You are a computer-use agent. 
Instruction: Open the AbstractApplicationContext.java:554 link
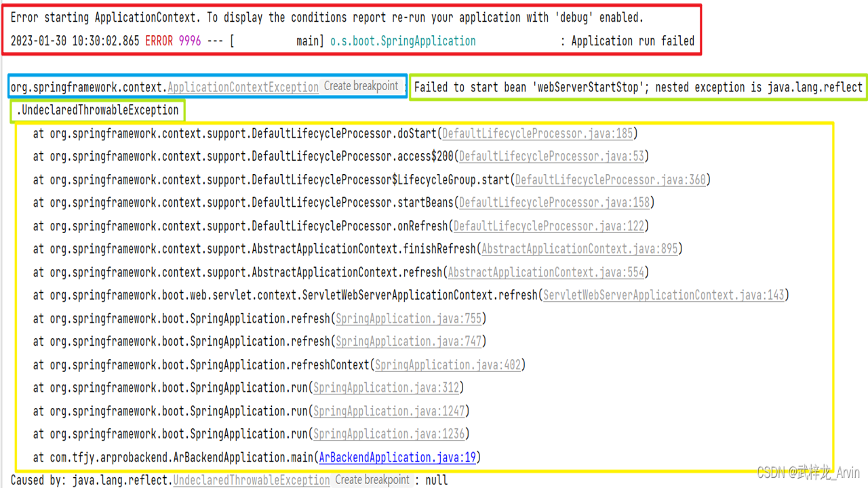546,272
